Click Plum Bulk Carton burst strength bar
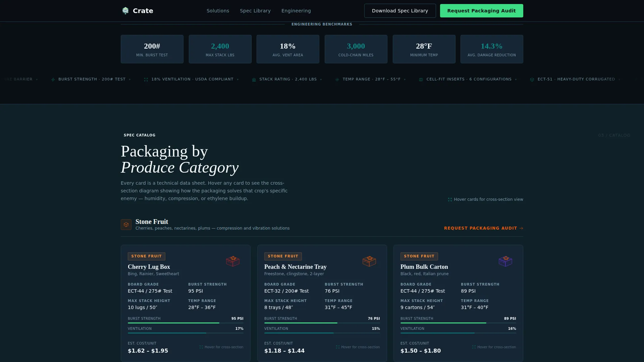The height and width of the screenshot is (362, 644). click(458, 323)
